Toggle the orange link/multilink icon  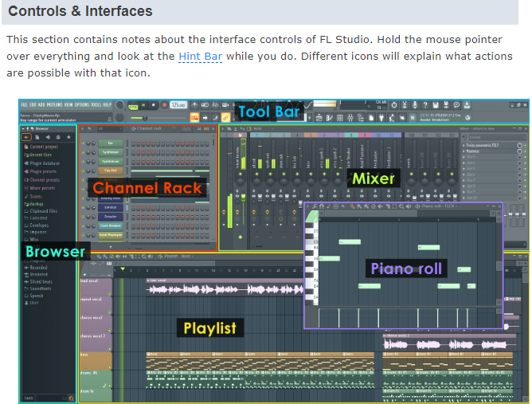tap(225, 118)
